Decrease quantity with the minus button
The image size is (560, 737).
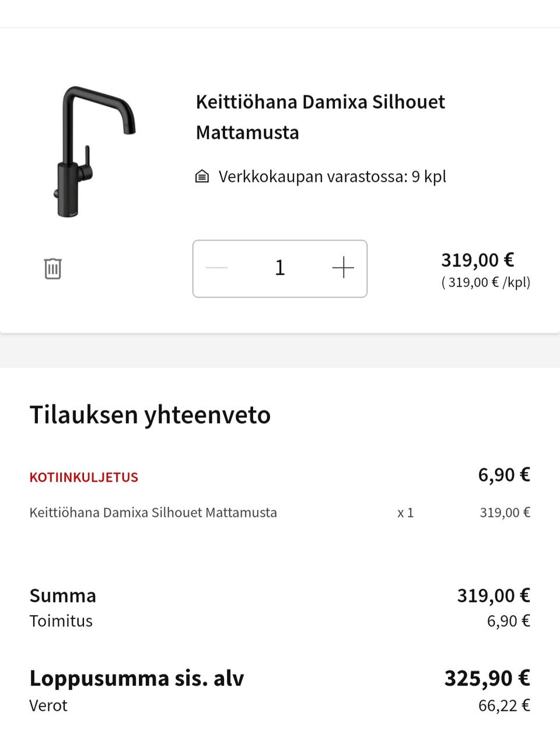(217, 268)
